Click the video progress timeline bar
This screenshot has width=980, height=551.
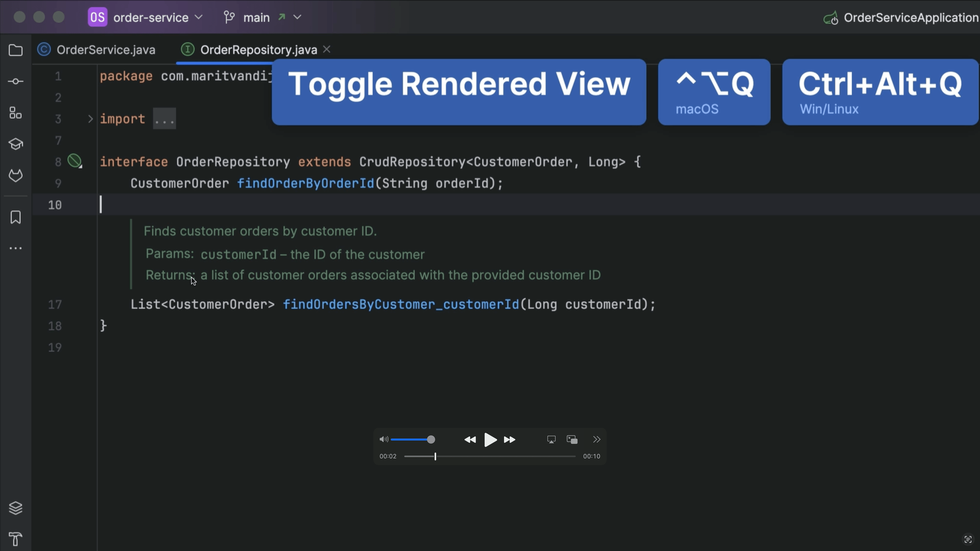point(490,456)
